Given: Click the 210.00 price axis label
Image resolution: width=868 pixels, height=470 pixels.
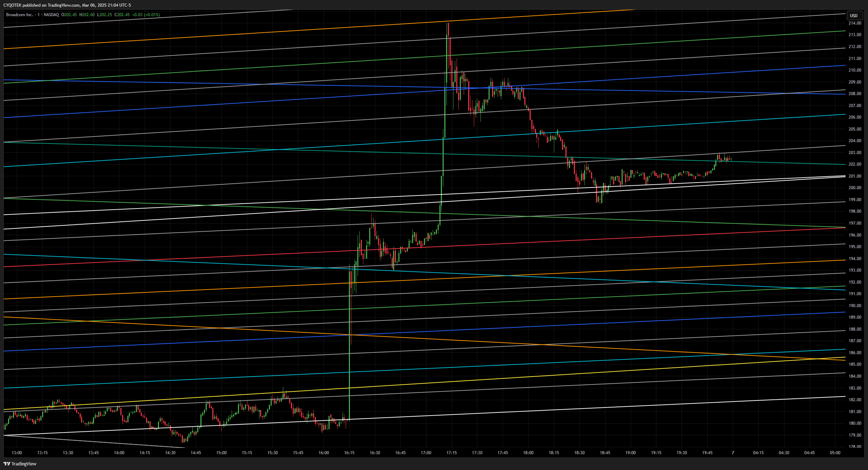Looking at the screenshot, I should click(855, 70).
